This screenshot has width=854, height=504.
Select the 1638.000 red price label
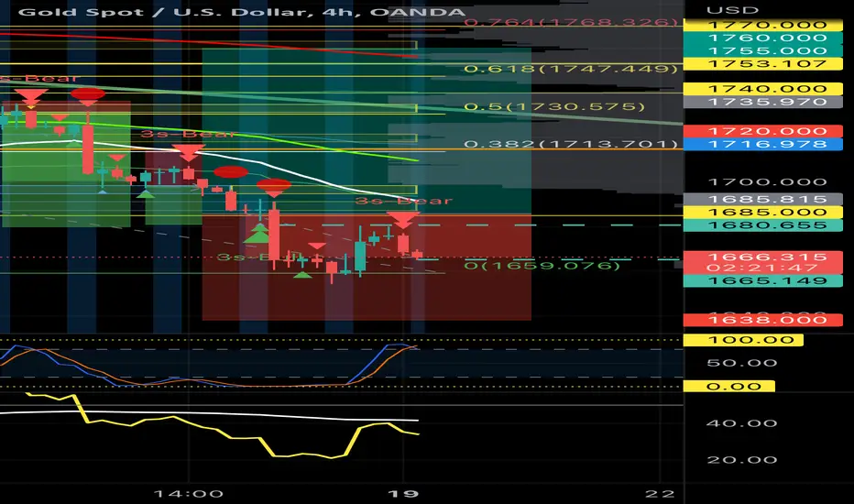(x=763, y=320)
